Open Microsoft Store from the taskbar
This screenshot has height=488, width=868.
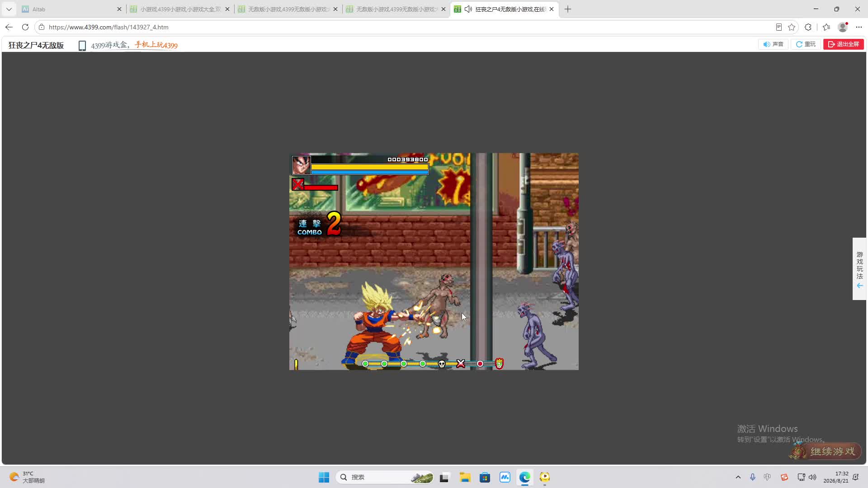pyautogui.click(x=485, y=477)
